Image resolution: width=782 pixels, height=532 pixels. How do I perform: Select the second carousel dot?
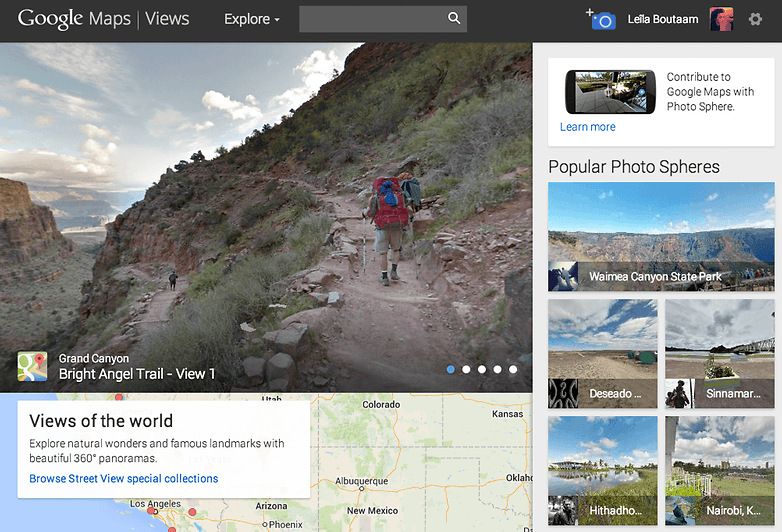(x=466, y=369)
